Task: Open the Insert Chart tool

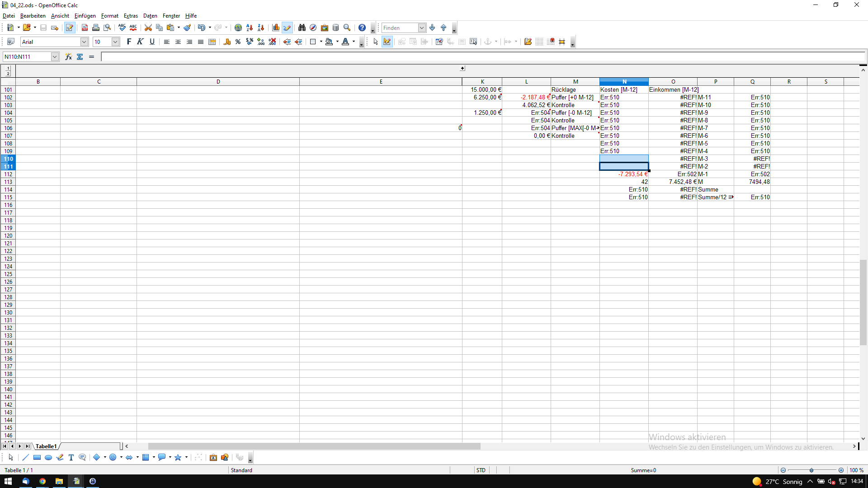Action: 276,28
